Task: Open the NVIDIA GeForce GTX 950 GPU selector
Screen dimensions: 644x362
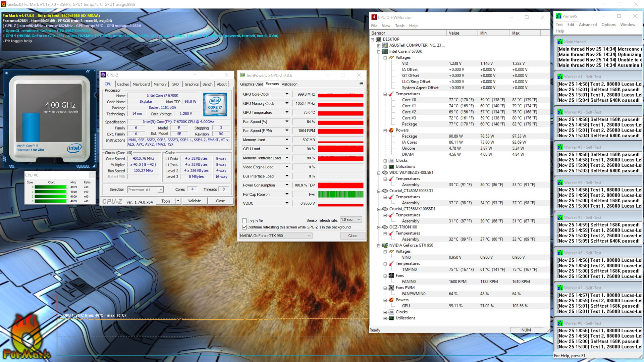Action: point(276,236)
